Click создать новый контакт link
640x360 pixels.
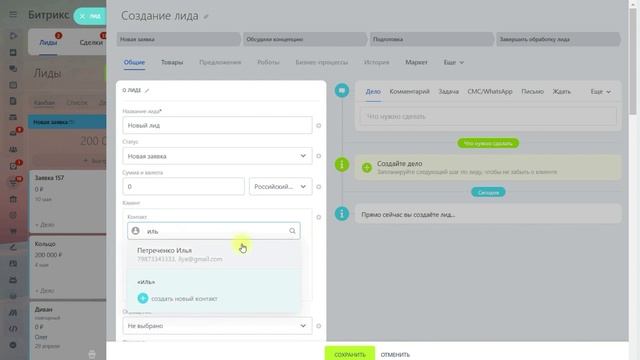(x=184, y=299)
